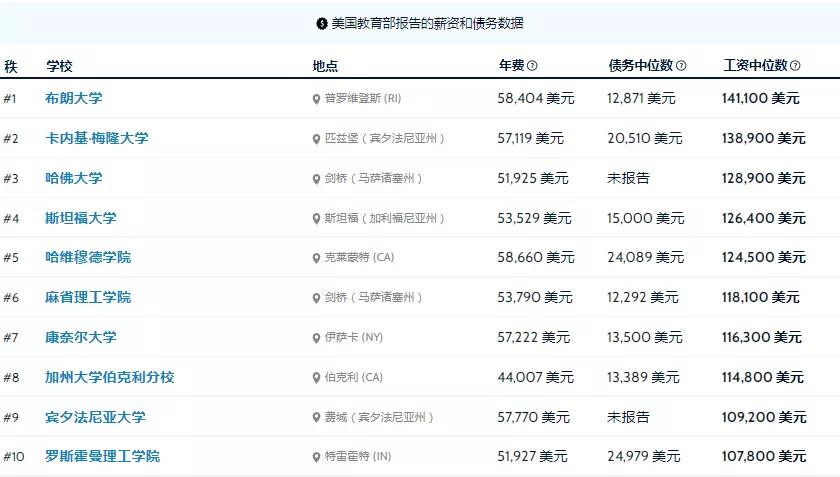Click 未报告 in the 哈佛大学 row

coord(628,178)
